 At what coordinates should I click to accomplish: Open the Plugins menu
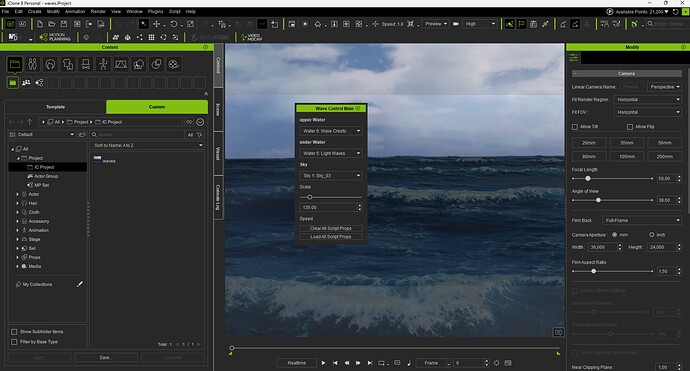[x=155, y=11]
